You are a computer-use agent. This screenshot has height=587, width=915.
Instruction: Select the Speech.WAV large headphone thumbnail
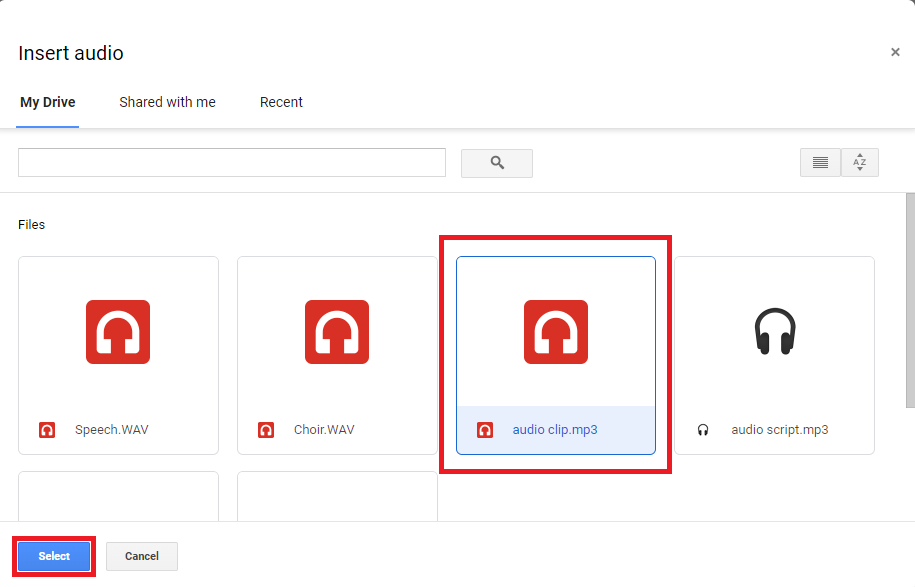[118, 332]
